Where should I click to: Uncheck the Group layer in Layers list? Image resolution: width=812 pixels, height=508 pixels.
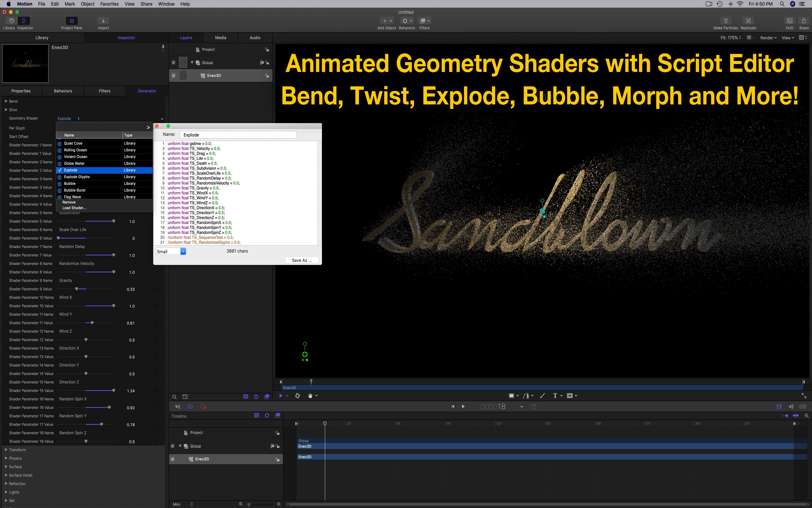[x=173, y=62]
